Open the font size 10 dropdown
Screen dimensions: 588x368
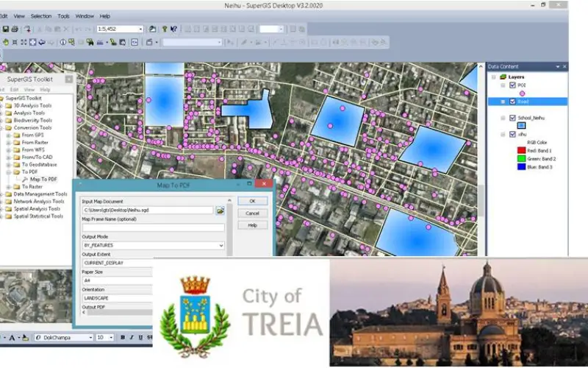(111, 338)
